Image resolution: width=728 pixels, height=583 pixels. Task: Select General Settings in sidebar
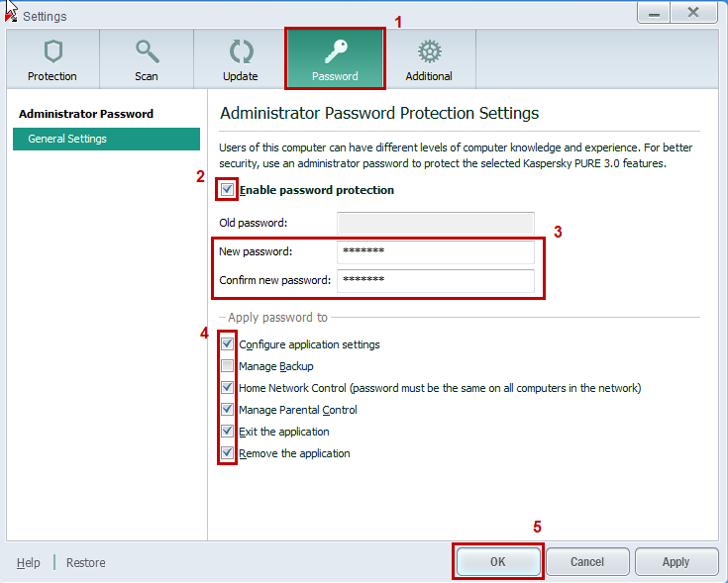[106, 139]
